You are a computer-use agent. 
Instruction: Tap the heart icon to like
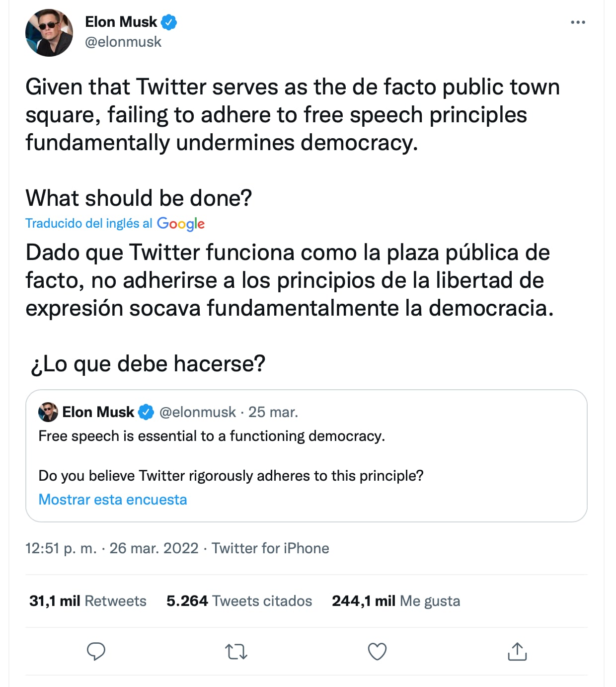377,650
